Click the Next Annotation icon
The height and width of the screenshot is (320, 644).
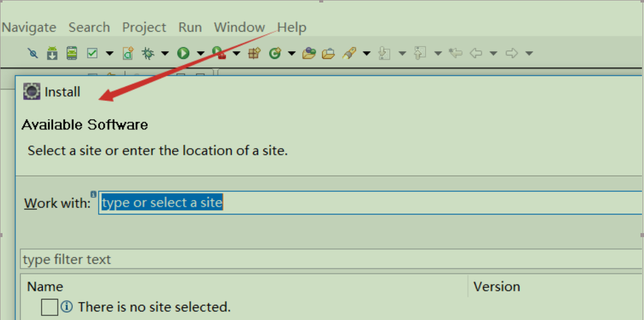coord(385,53)
